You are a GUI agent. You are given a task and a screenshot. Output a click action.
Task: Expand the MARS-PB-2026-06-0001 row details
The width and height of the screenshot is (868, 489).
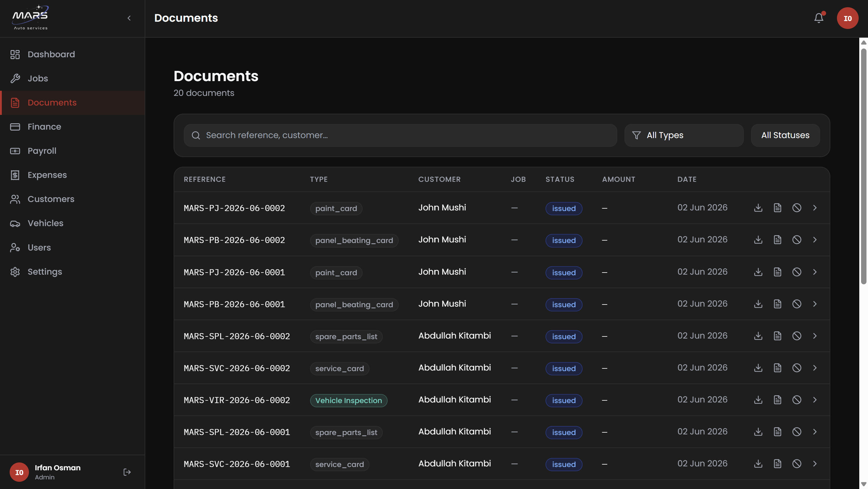[x=815, y=304]
